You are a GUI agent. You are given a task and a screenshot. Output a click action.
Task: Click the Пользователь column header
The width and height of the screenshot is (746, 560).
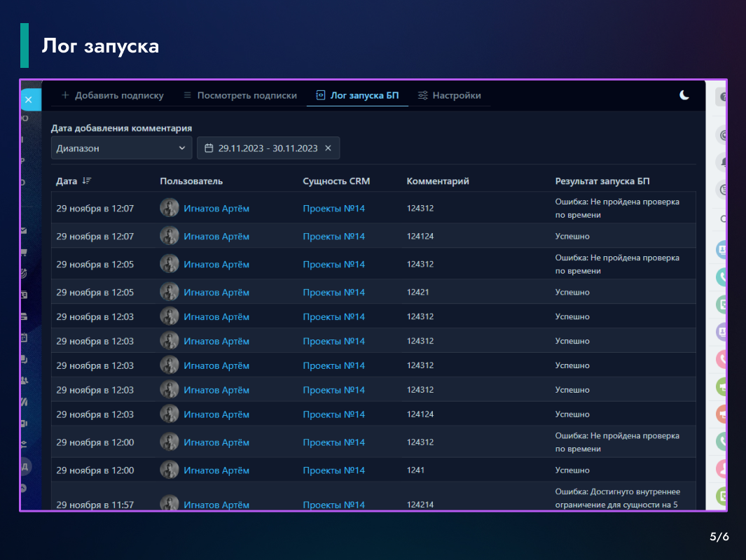click(x=191, y=181)
